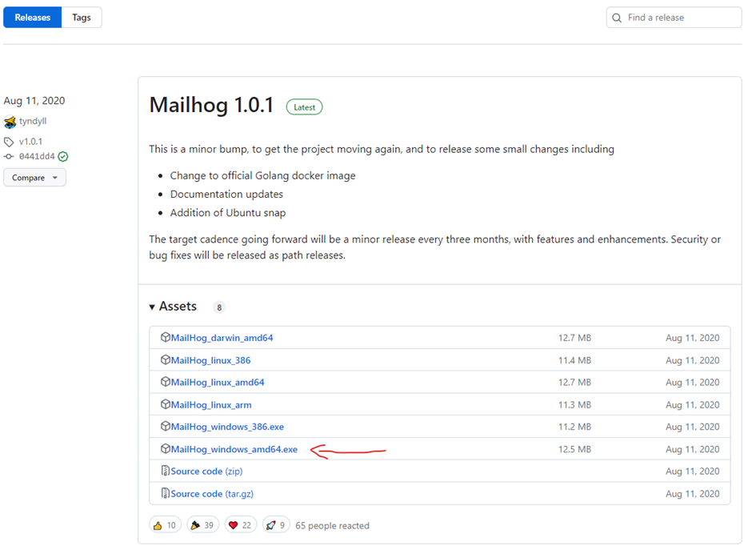Select the Releases tab
This screenshot has width=756, height=554.
pyautogui.click(x=32, y=17)
